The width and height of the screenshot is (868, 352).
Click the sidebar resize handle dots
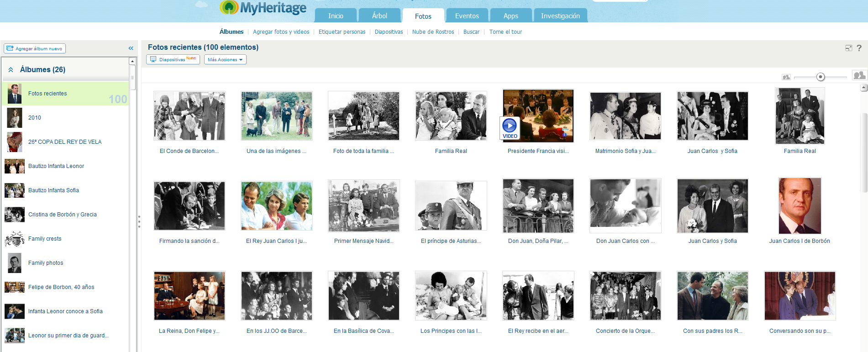[139, 221]
